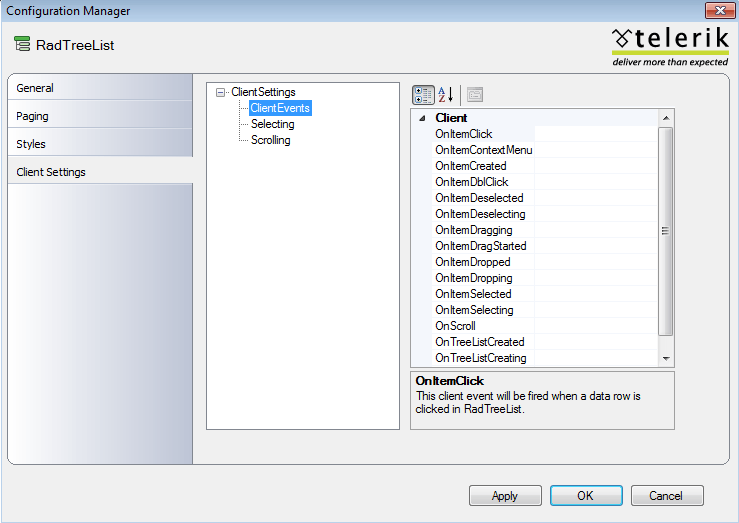Collapse the ClientSettings tree node
Image resolution: width=739 pixels, height=523 pixels.
pos(220,92)
